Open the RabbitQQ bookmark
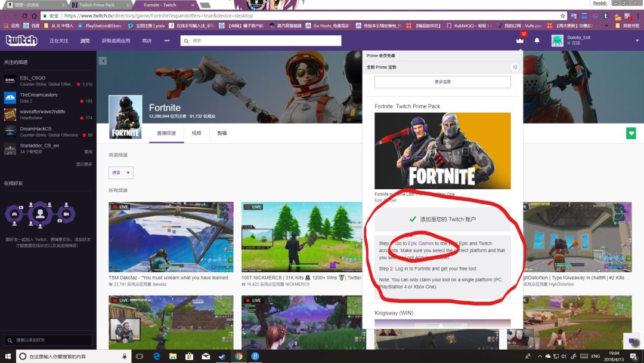Viewport: 644px width, 363px height. click(x=469, y=26)
